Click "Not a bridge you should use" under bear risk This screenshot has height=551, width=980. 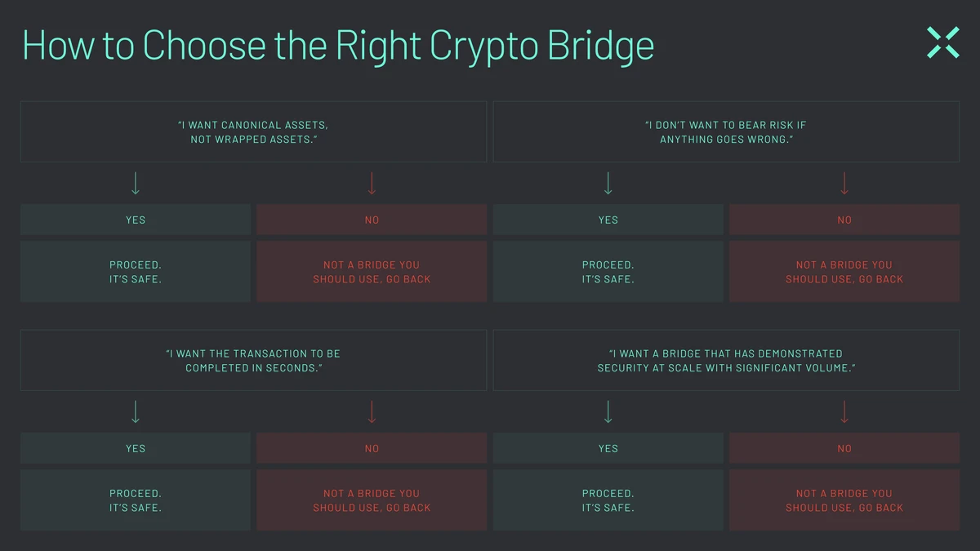(844, 272)
